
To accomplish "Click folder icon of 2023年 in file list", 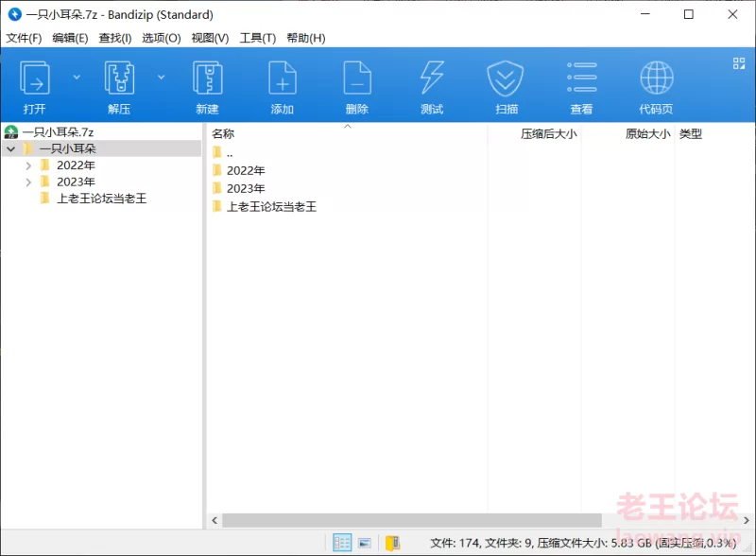I will coord(217,188).
